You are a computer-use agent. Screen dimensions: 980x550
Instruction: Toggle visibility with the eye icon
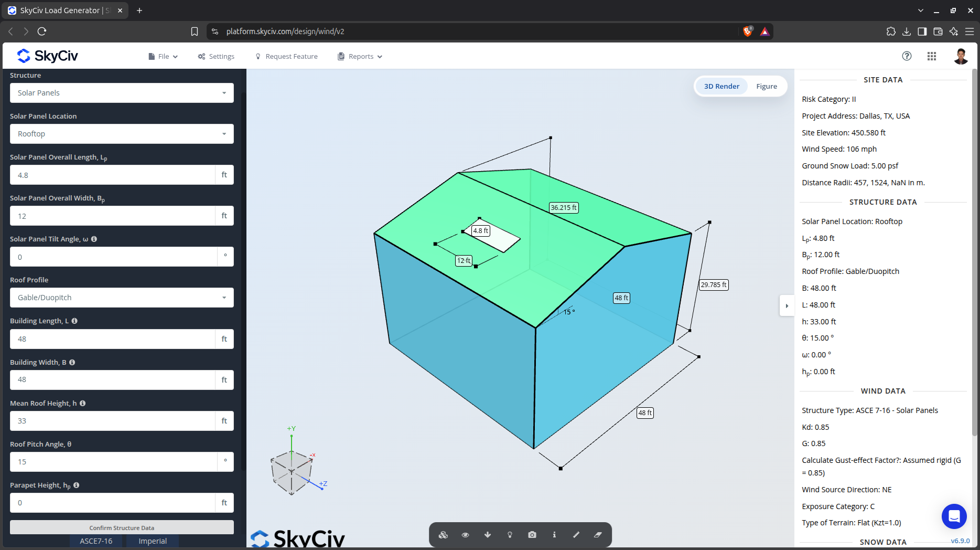click(465, 535)
